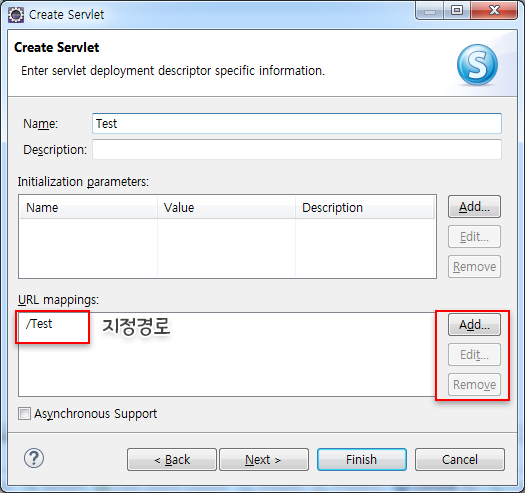Proceed with the Next button
The height and width of the screenshot is (493, 525).
(x=264, y=460)
